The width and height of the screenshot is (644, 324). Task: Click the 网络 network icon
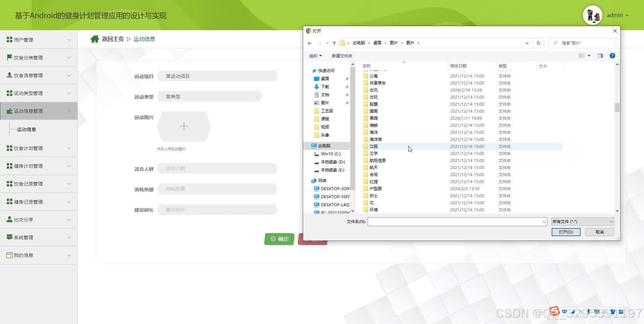coord(314,180)
